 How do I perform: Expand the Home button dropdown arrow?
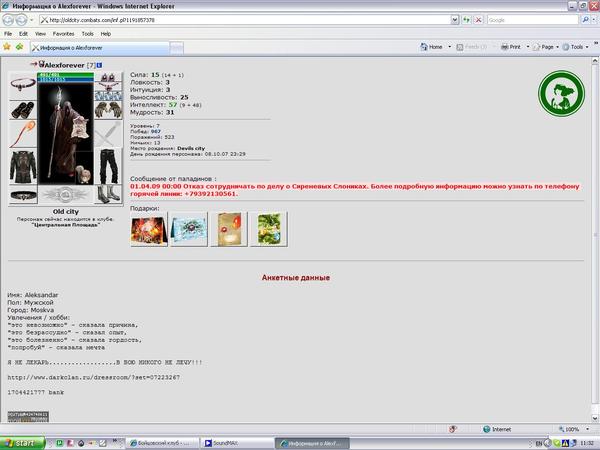tap(450, 47)
